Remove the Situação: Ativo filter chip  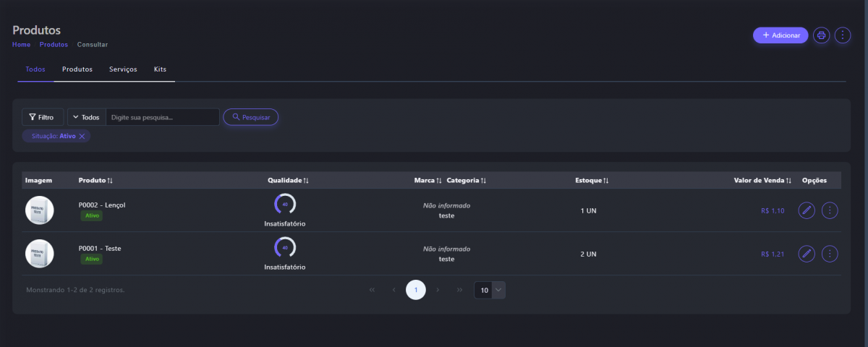point(82,136)
